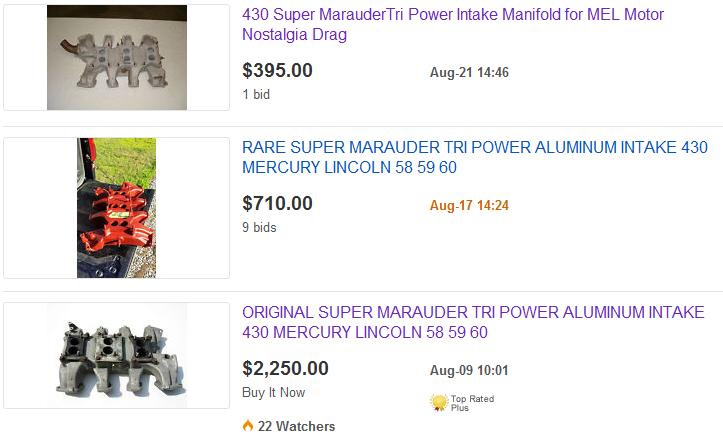Open the 430 Super MarauderTri Power listing title

pyautogui.click(x=452, y=24)
